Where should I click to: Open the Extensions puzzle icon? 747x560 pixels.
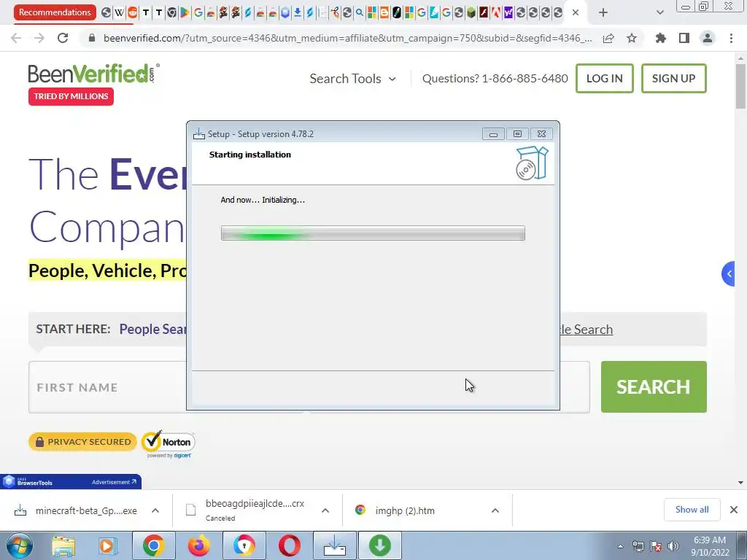pyautogui.click(x=661, y=38)
